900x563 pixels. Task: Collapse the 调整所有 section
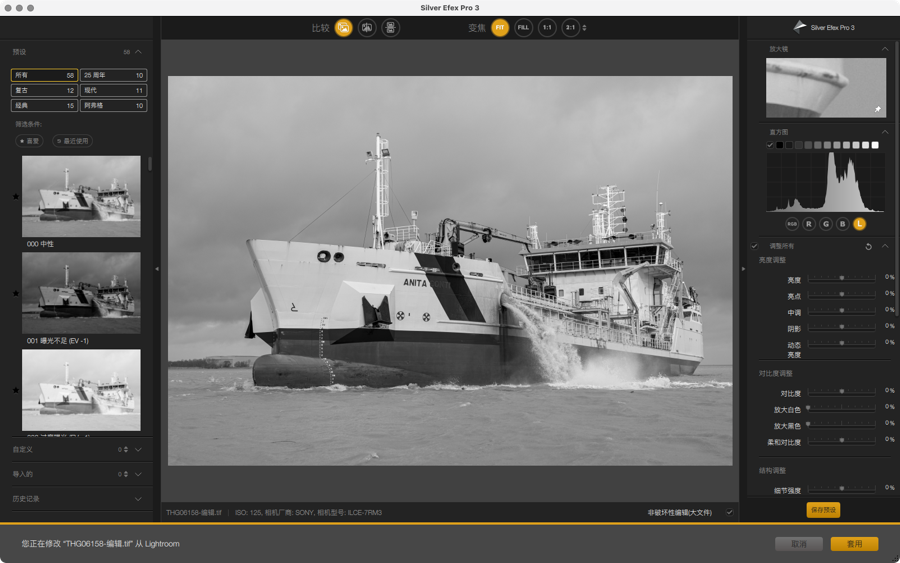pos(885,246)
